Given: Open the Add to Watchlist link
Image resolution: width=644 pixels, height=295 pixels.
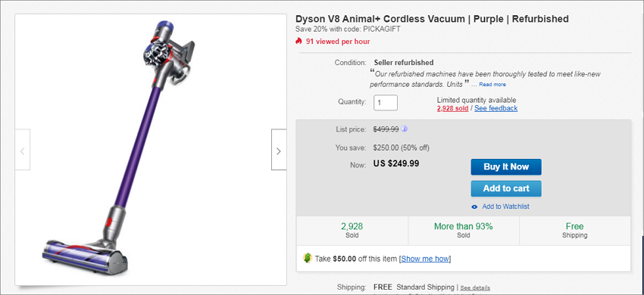Looking at the screenshot, I should [505, 206].
